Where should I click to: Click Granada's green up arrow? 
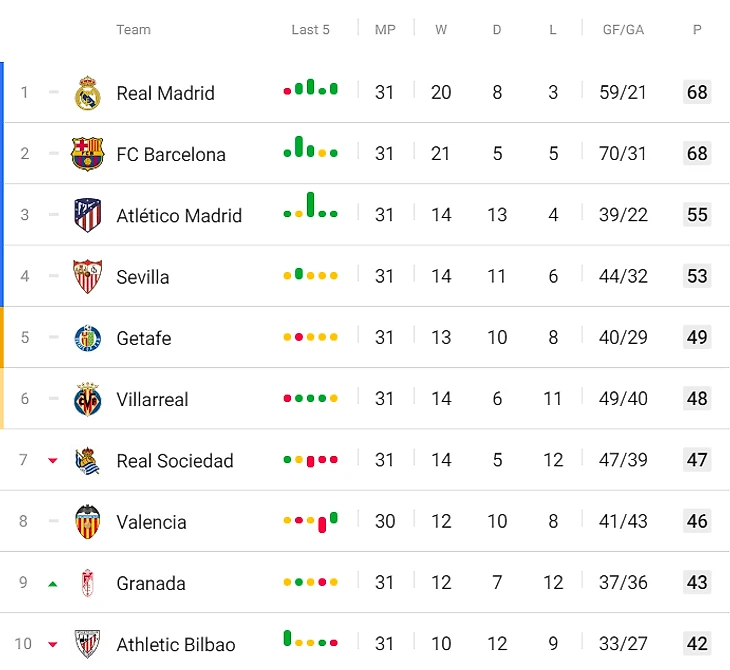[x=53, y=583]
